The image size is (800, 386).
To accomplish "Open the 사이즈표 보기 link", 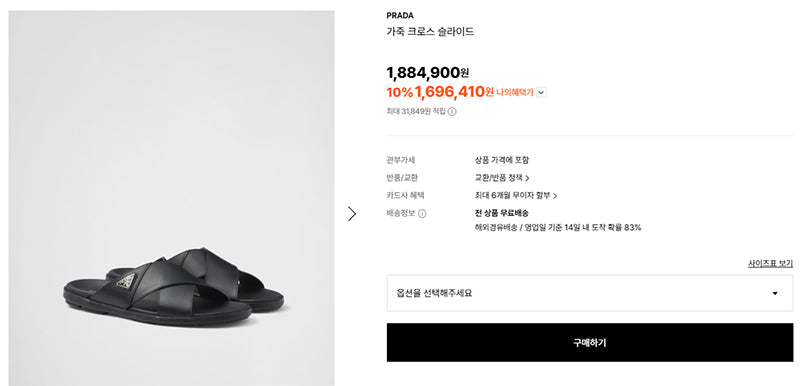I will click(770, 264).
